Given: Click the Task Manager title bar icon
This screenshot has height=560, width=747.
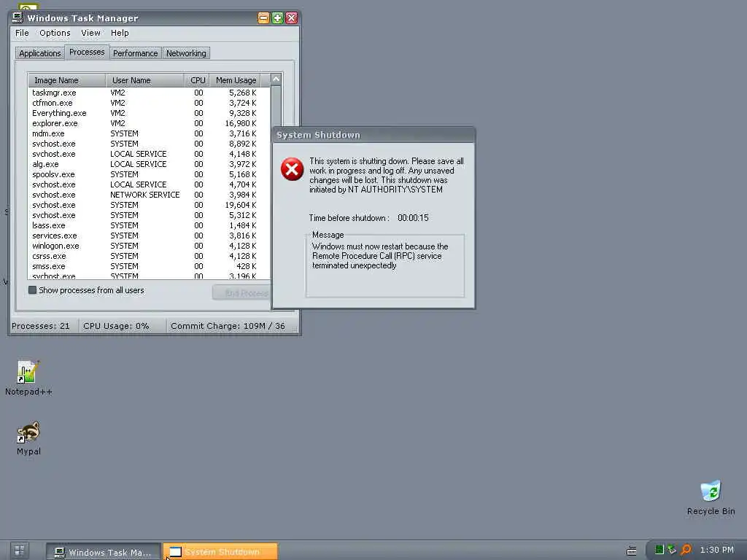Looking at the screenshot, I should (x=18, y=17).
